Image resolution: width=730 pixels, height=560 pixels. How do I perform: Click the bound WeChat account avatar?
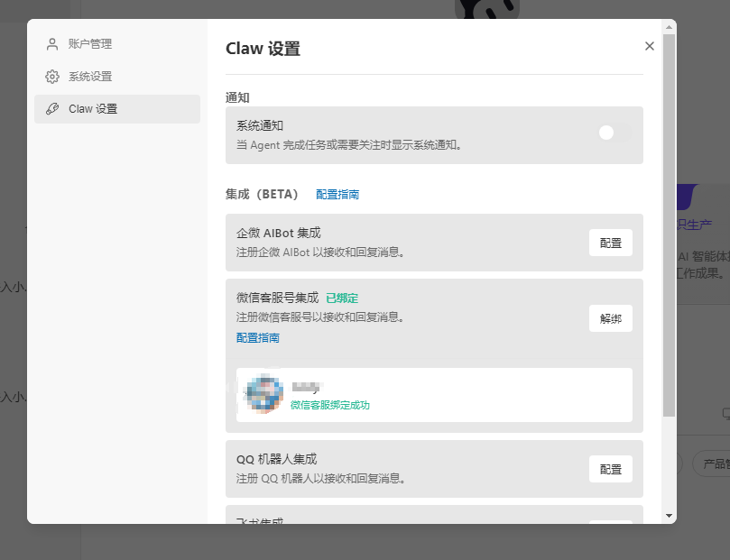pos(264,394)
